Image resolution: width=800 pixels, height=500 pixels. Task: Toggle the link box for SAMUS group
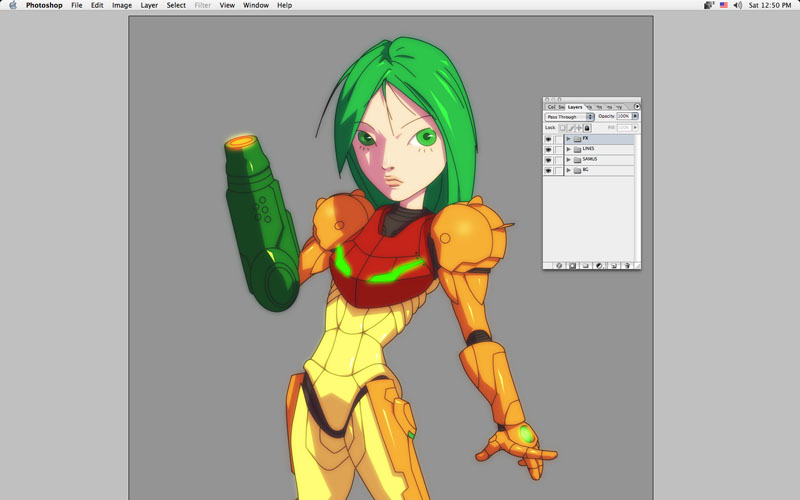pyautogui.click(x=559, y=160)
